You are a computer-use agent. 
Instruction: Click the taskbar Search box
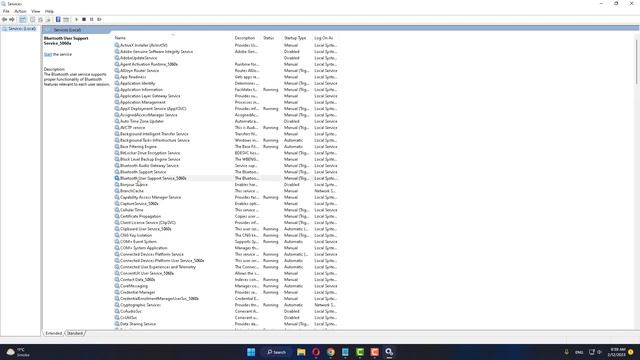pyautogui.click(x=277, y=352)
